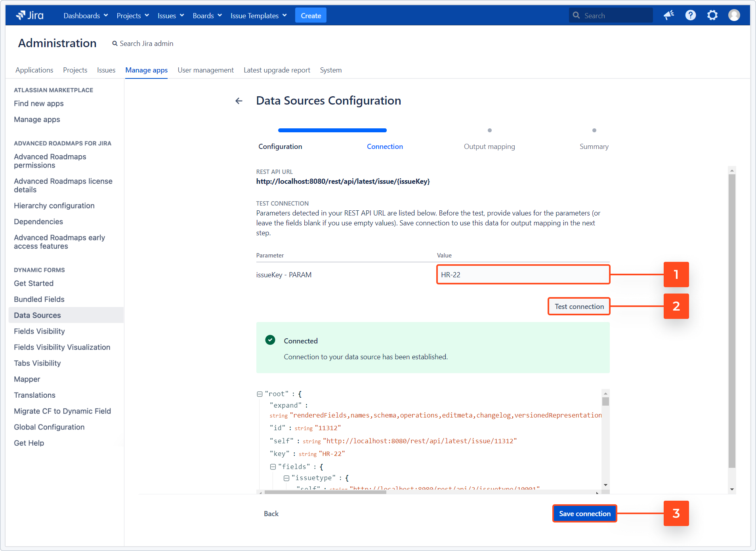This screenshot has width=756, height=551.
Task: Click the issueKey value field containing HR-22
Action: tap(523, 275)
